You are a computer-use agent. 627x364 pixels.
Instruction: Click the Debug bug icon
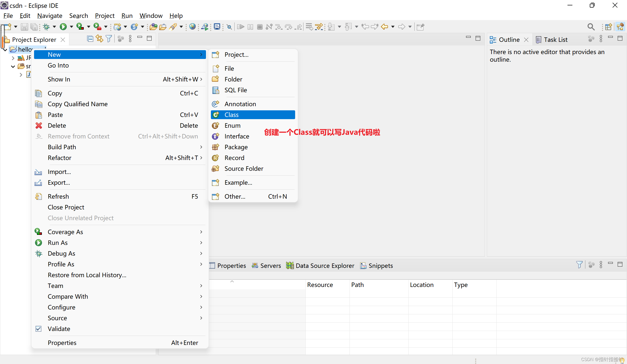[x=46, y=27]
